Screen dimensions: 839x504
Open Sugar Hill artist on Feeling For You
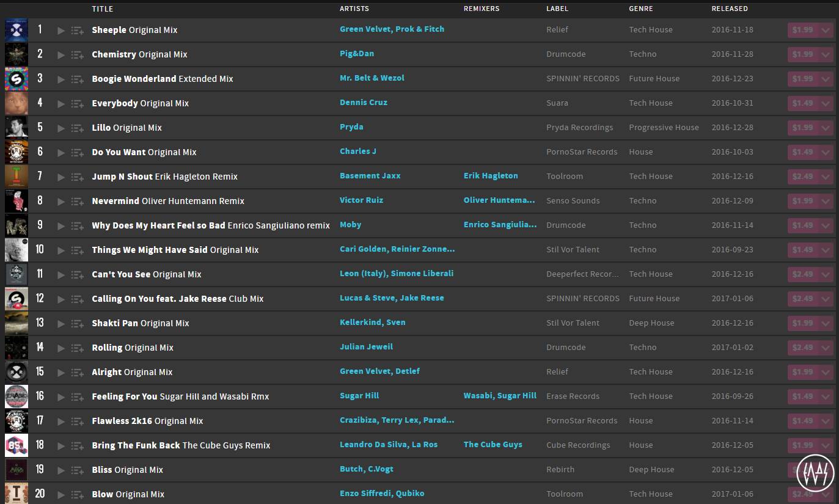tap(359, 396)
